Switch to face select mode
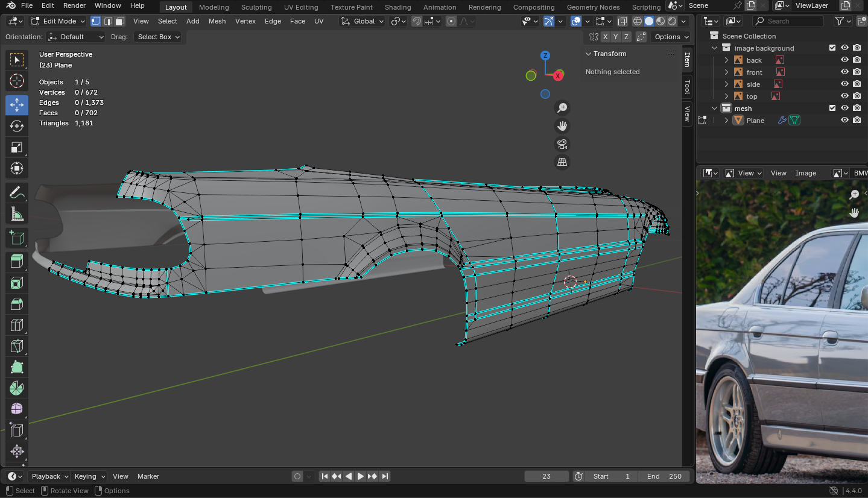The image size is (868, 498). click(120, 21)
